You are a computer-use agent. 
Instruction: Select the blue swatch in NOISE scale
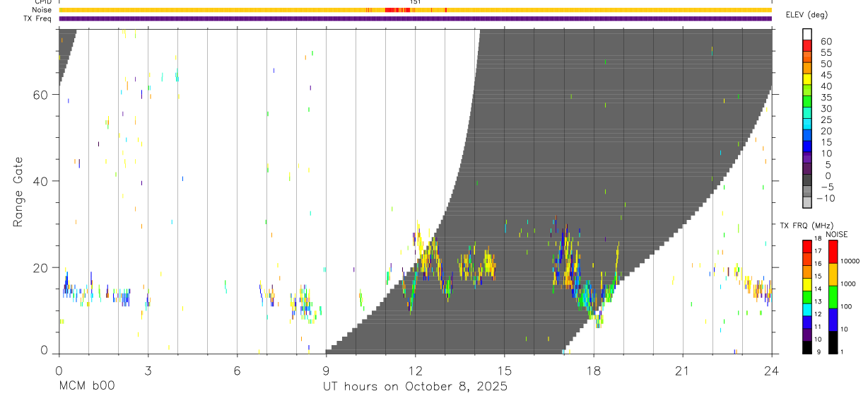pos(833,319)
